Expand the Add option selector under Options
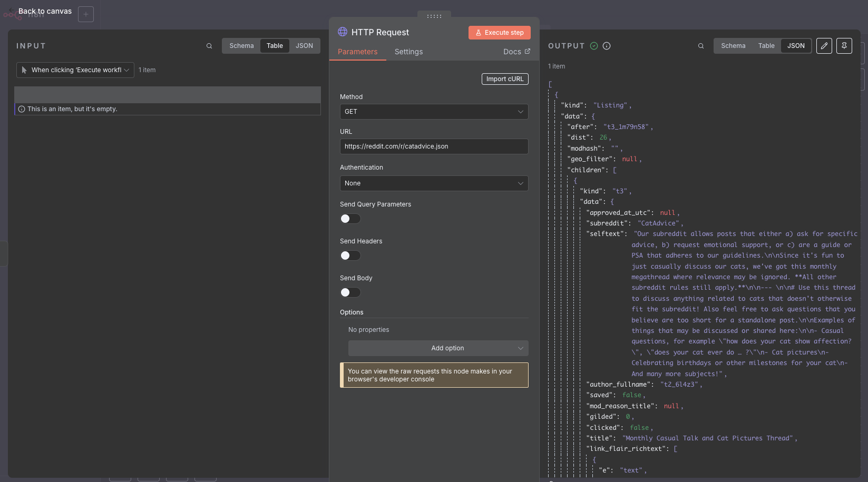This screenshot has width=868, height=482. pos(437,348)
